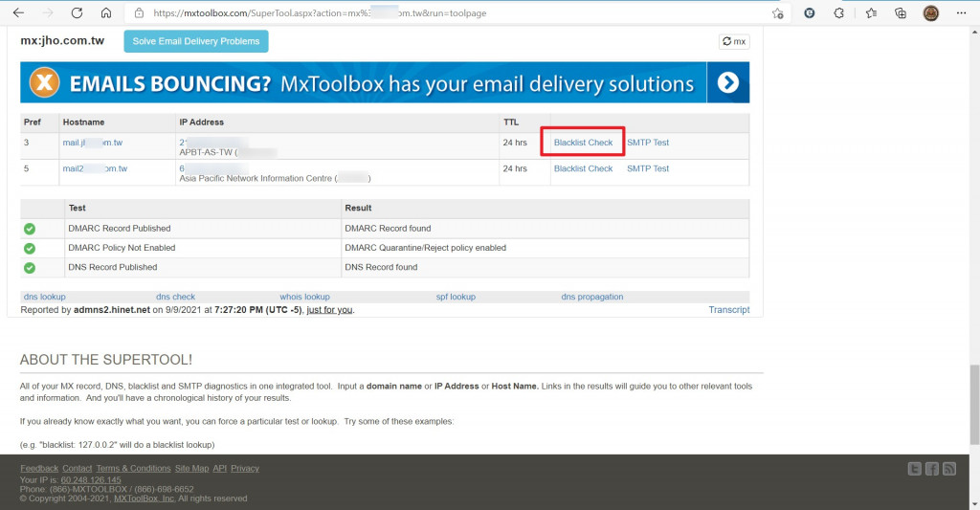Screen dimensions: 980x510
Task: Open the mail2 hostname link
Action: click(x=95, y=168)
